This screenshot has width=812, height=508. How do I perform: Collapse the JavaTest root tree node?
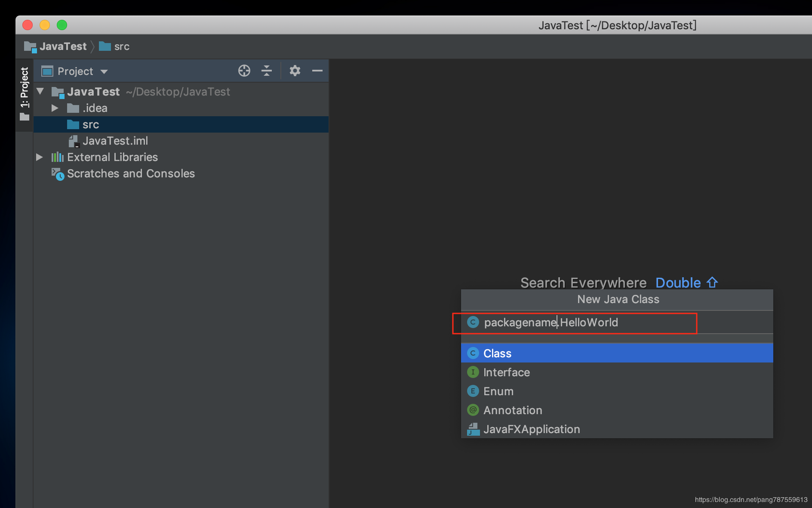pyautogui.click(x=40, y=91)
